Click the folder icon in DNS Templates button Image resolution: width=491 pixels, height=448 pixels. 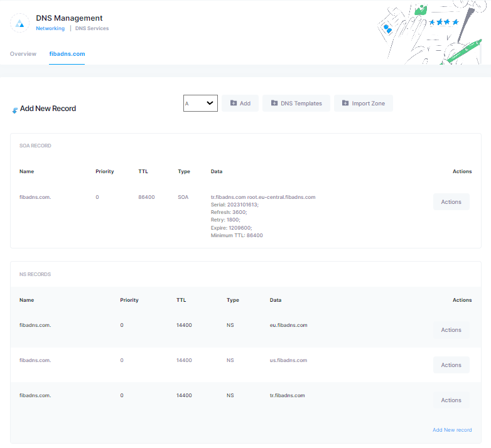274,103
